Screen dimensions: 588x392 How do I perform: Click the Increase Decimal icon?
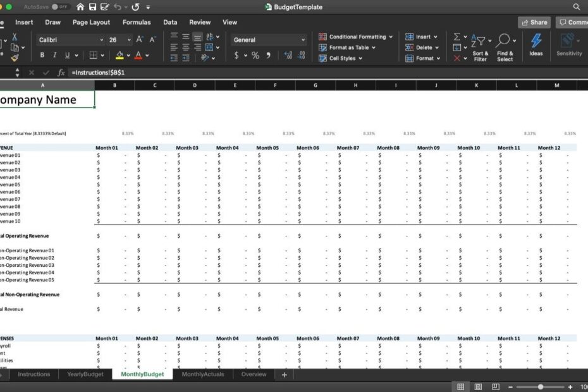288,55
